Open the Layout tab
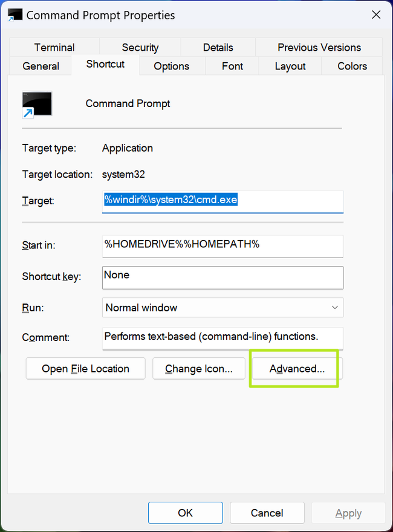The image size is (393, 532). click(290, 66)
